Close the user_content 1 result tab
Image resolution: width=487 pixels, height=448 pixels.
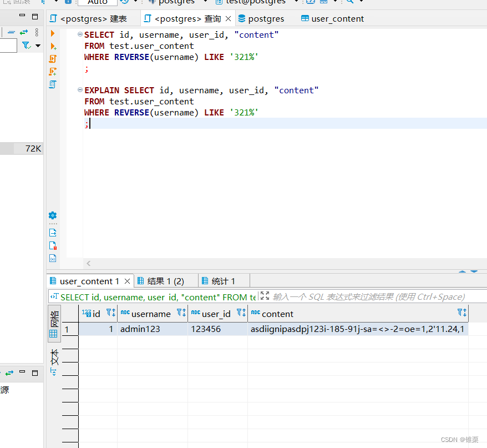click(127, 281)
